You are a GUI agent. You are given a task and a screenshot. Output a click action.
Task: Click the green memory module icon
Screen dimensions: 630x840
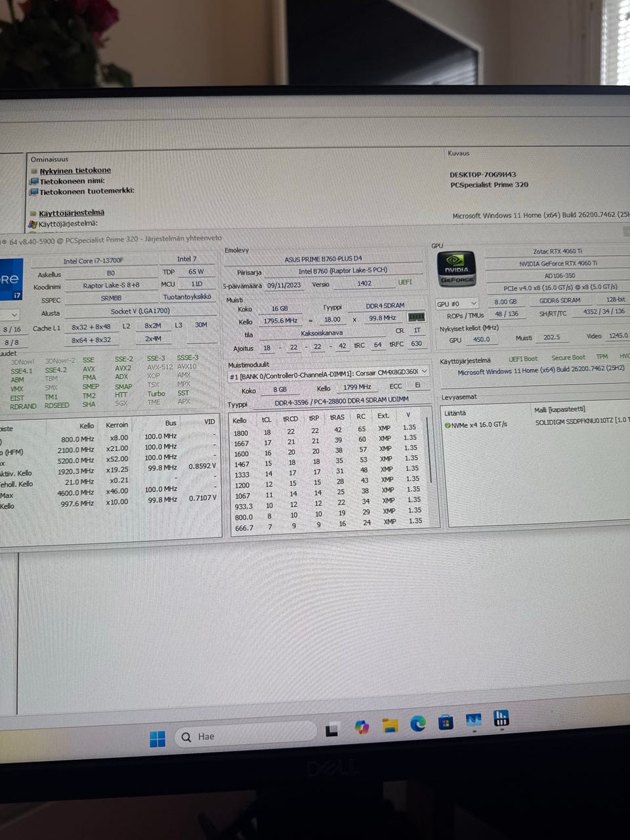pos(416,318)
